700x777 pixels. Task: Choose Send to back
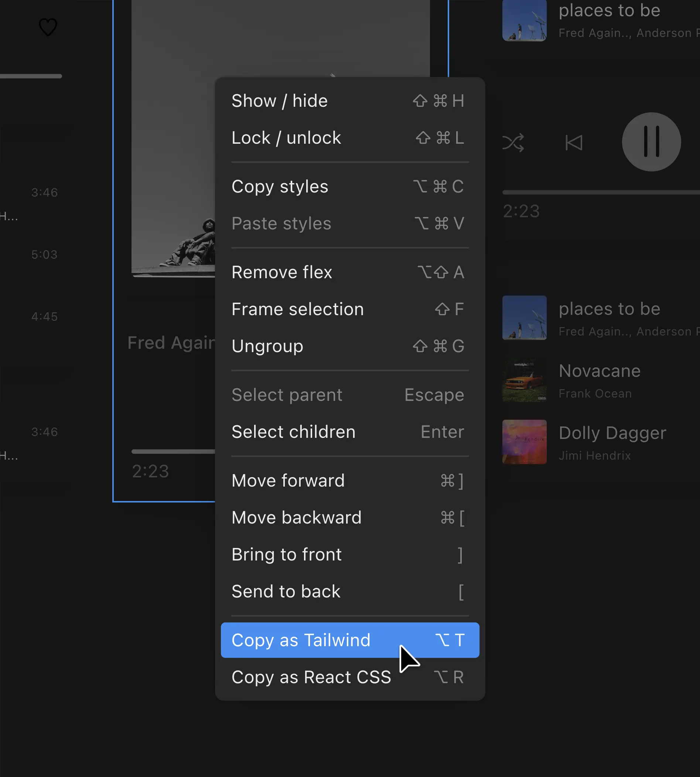350,592
